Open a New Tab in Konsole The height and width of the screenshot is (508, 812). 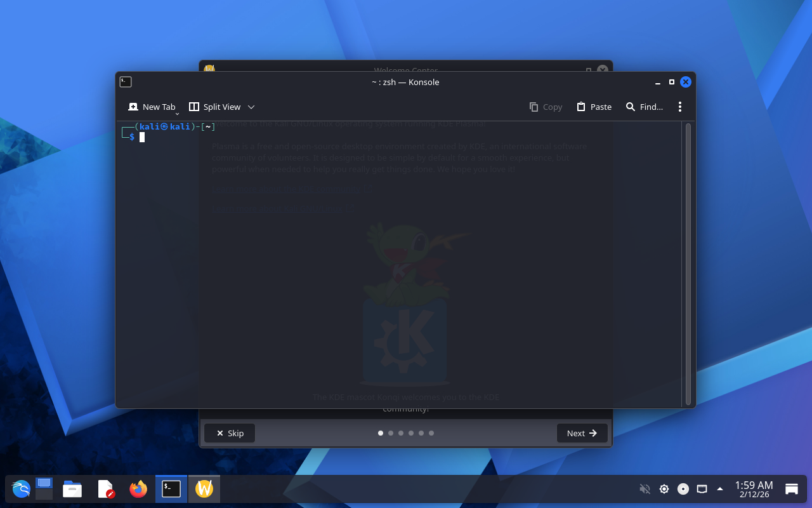pos(152,107)
